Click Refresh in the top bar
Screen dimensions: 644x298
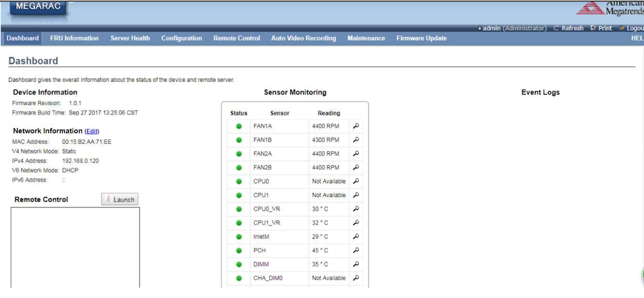[568, 28]
